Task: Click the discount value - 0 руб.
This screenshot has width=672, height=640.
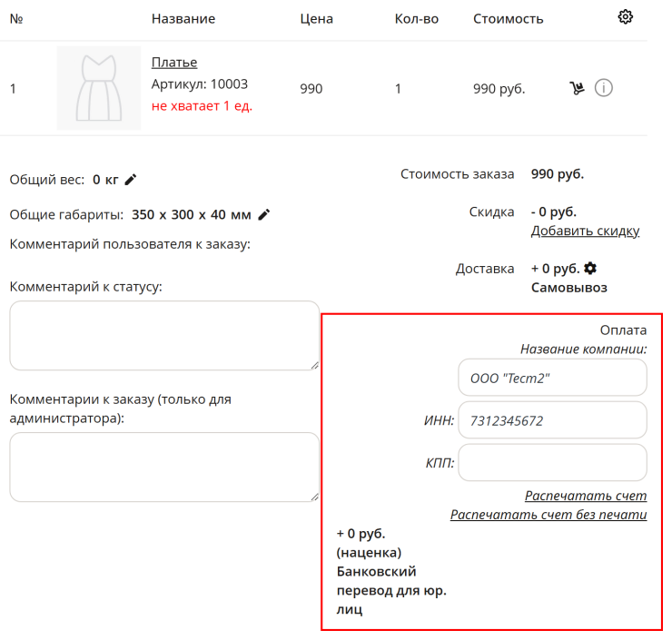Action: coord(554,212)
